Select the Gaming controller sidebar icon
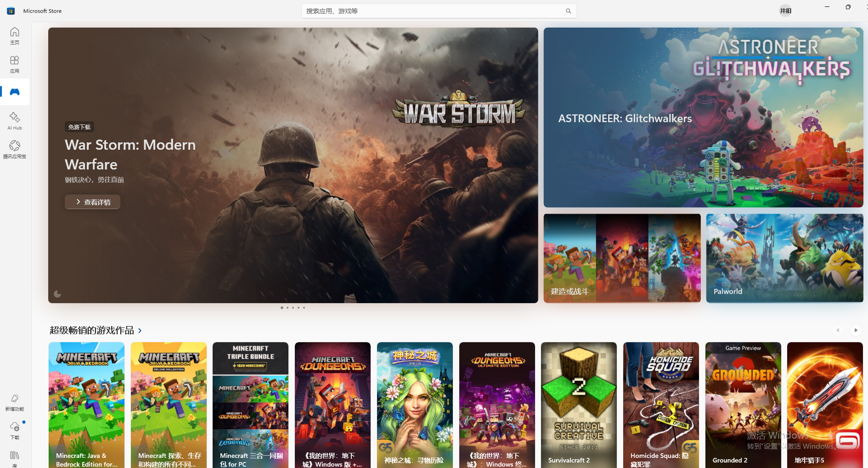 tap(15, 92)
